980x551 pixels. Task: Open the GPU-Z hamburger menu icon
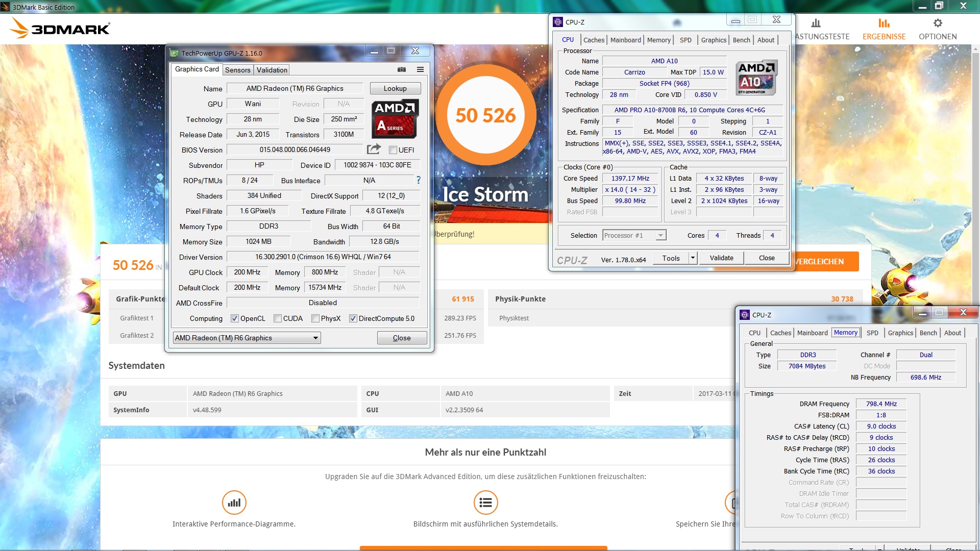420,69
